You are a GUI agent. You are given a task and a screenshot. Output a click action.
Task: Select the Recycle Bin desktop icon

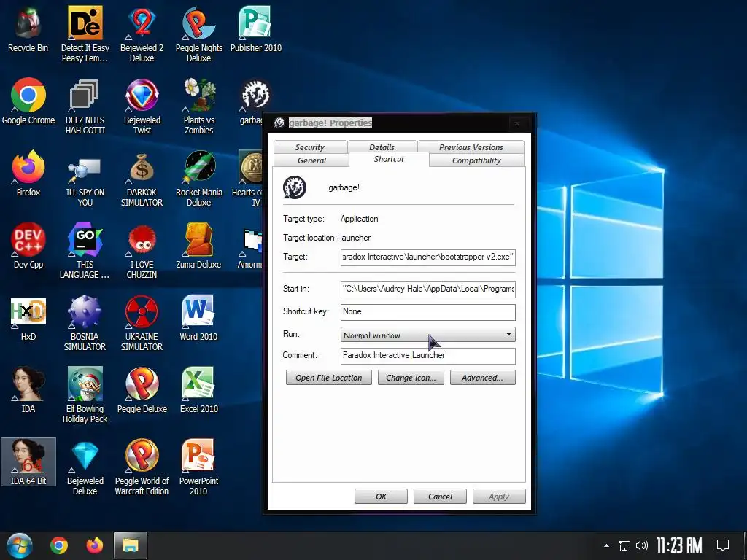point(28,29)
